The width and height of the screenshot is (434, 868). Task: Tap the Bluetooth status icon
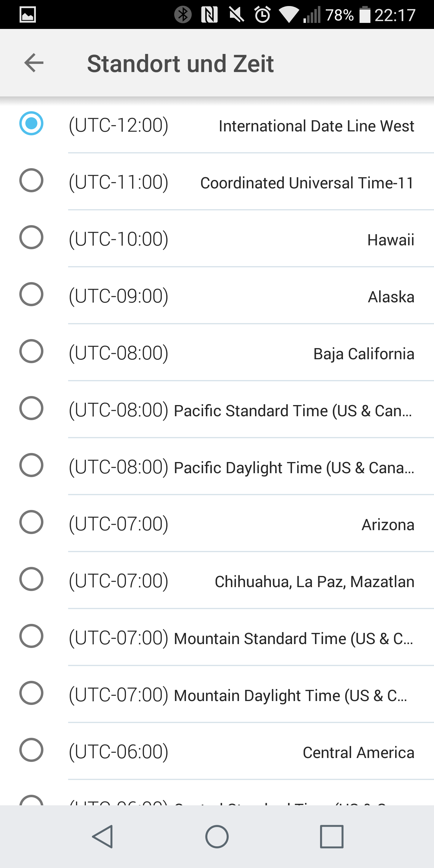pos(183,15)
